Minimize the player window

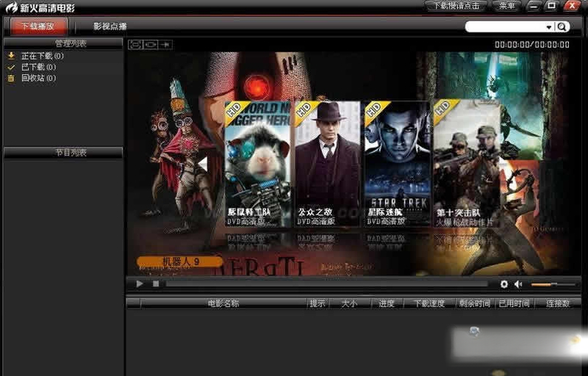click(534, 6)
